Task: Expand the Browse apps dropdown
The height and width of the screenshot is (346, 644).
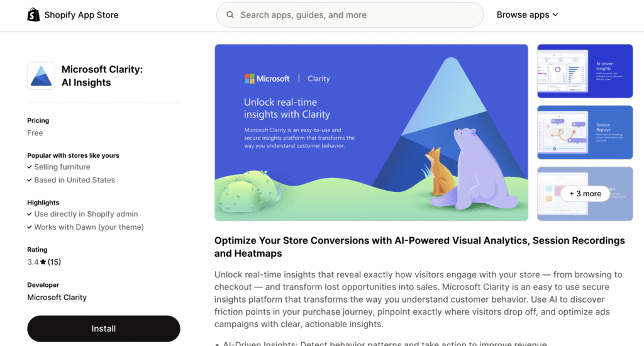Action: point(528,15)
